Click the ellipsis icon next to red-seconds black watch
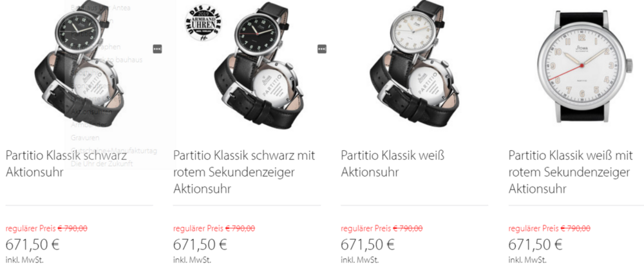 point(322,49)
